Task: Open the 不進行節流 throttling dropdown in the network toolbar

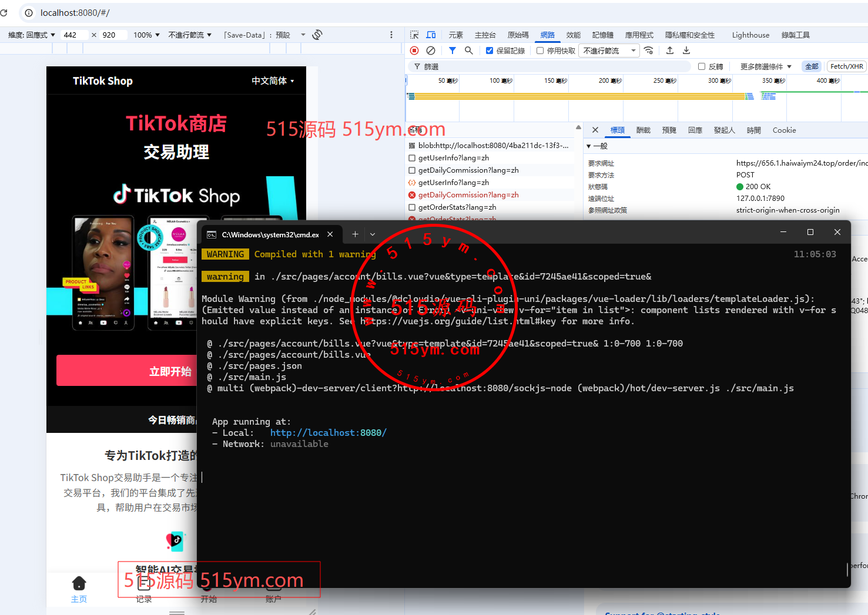Action: point(609,51)
